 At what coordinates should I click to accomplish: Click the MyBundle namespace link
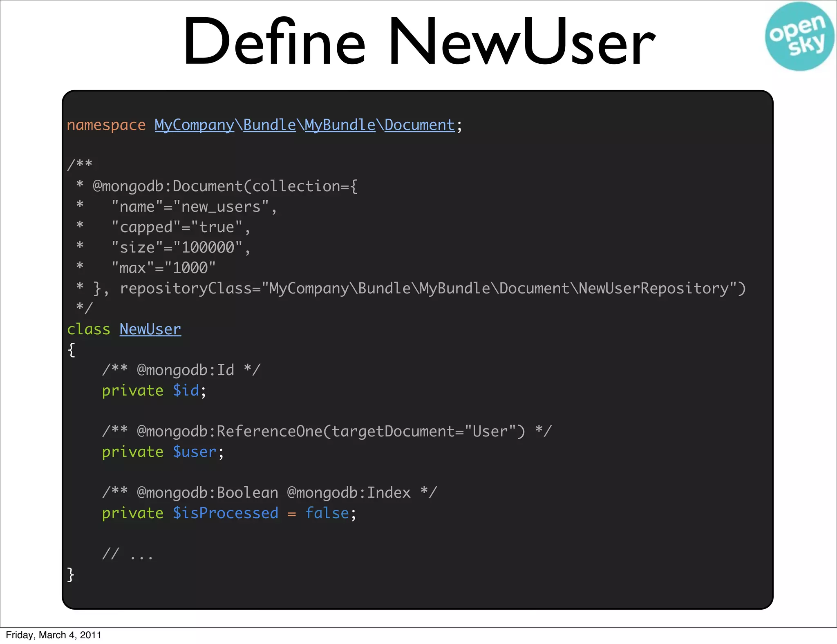[x=340, y=125]
